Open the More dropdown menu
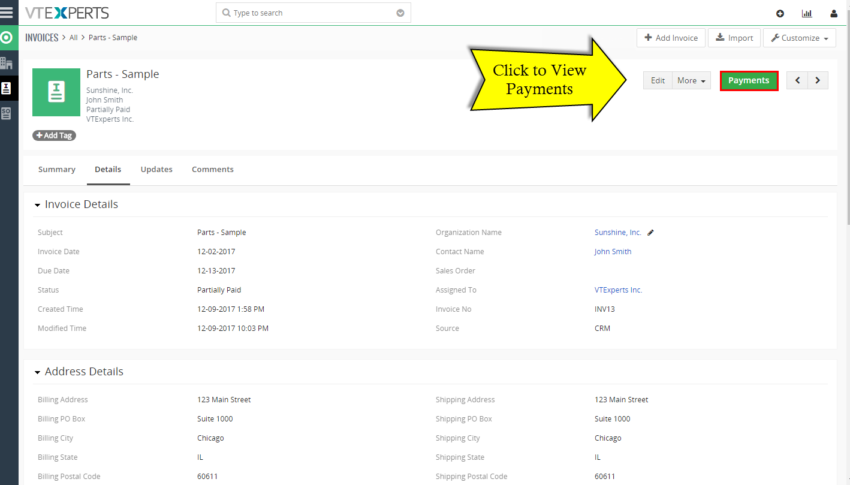850x485 pixels. pos(691,80)
